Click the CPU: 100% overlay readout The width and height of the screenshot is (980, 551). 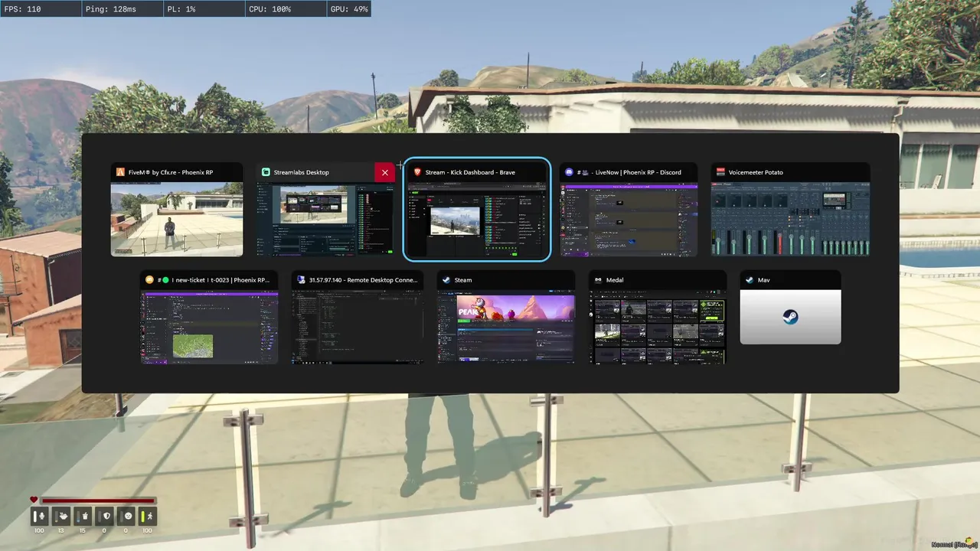click(269, 9)
